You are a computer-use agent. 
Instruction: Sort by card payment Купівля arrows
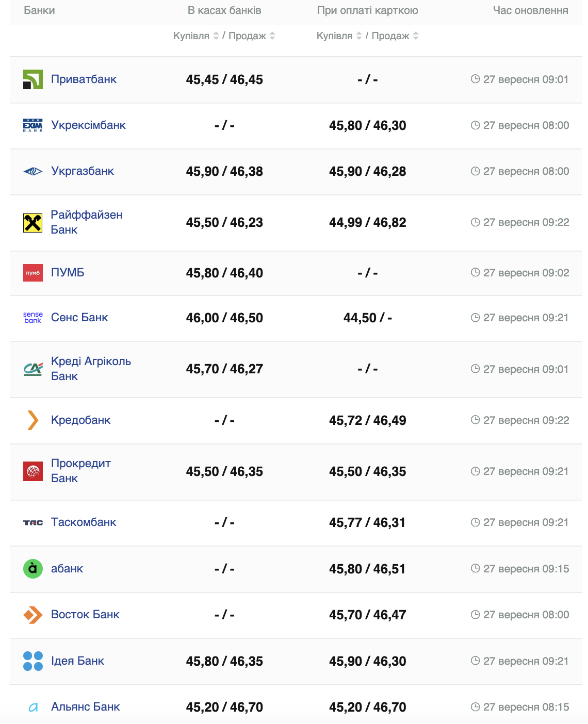[359, 36]
